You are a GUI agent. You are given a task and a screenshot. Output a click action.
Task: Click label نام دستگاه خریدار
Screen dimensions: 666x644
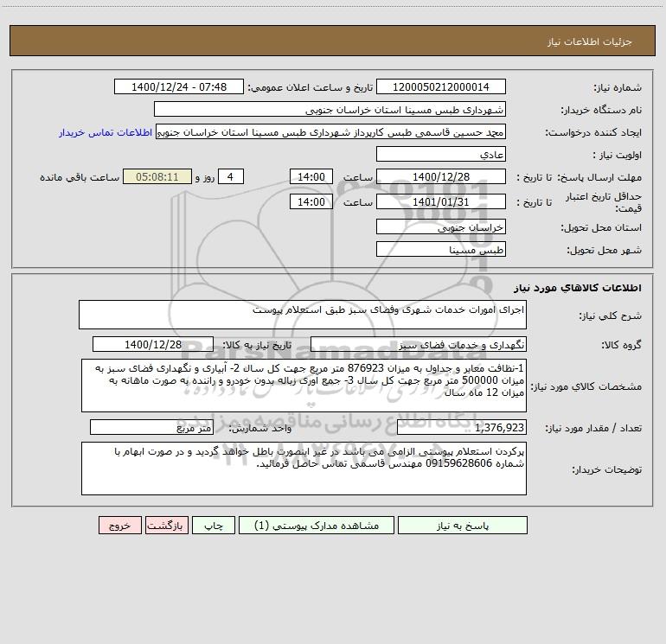coord(601,111)
